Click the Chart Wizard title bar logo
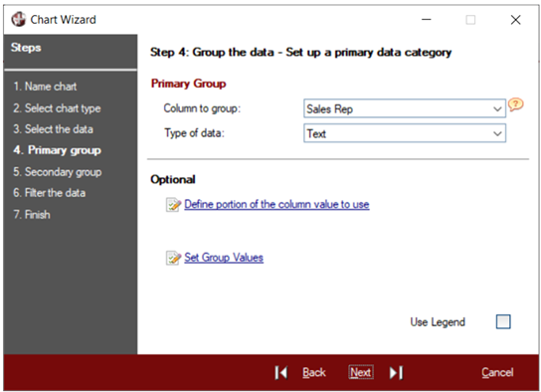 (x=18, y=19)
